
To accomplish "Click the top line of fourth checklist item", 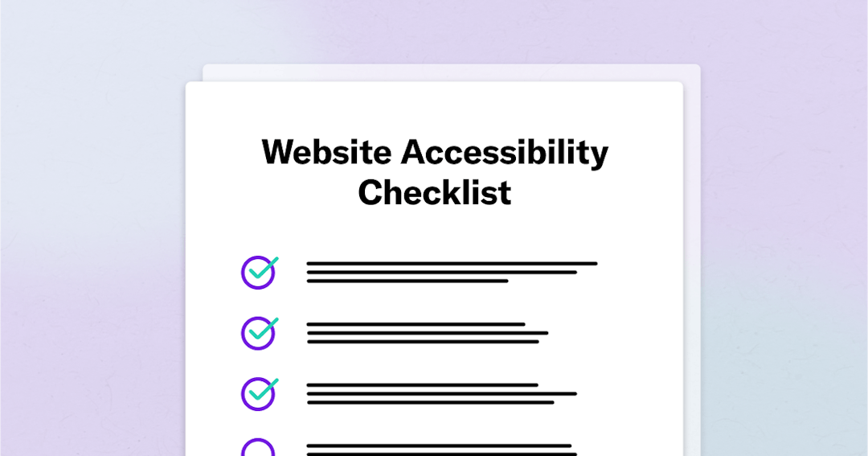I will point(439,445).
